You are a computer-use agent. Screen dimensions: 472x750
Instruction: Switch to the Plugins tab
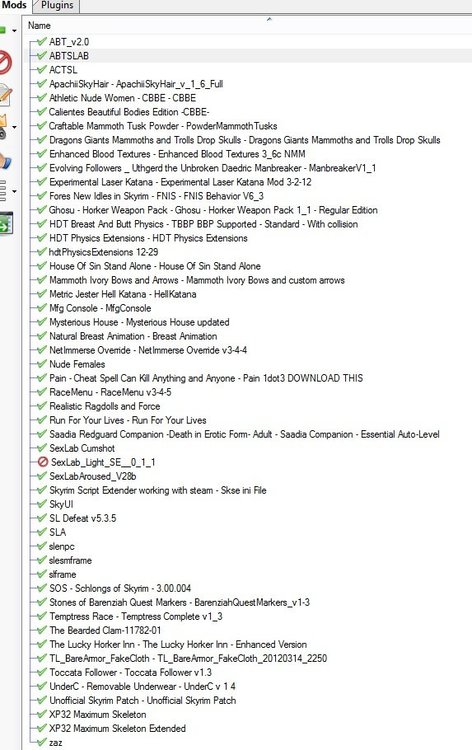coord(57,6)
